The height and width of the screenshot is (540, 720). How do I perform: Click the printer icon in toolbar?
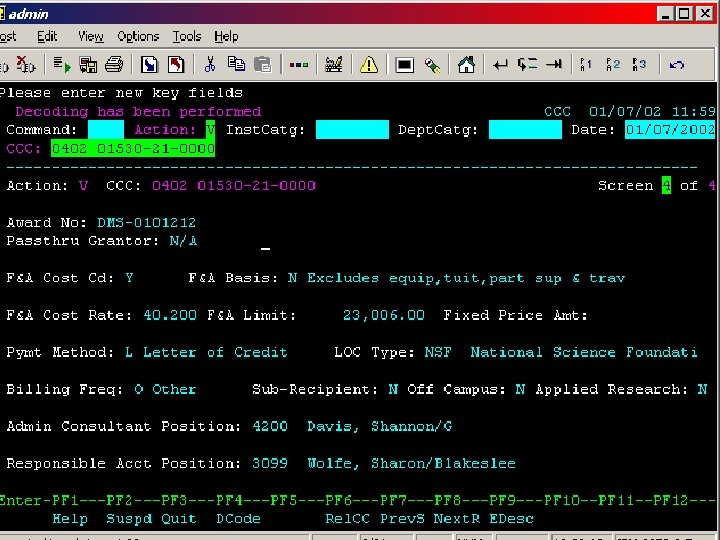pos(114,64)
